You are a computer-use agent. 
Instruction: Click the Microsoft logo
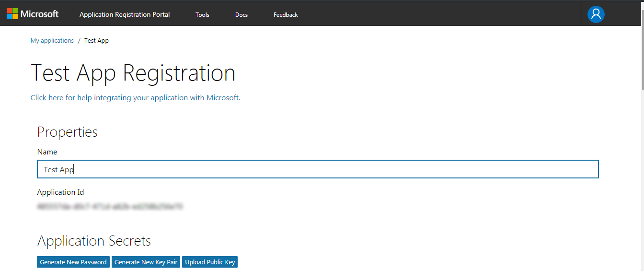[x=33, y=14]
